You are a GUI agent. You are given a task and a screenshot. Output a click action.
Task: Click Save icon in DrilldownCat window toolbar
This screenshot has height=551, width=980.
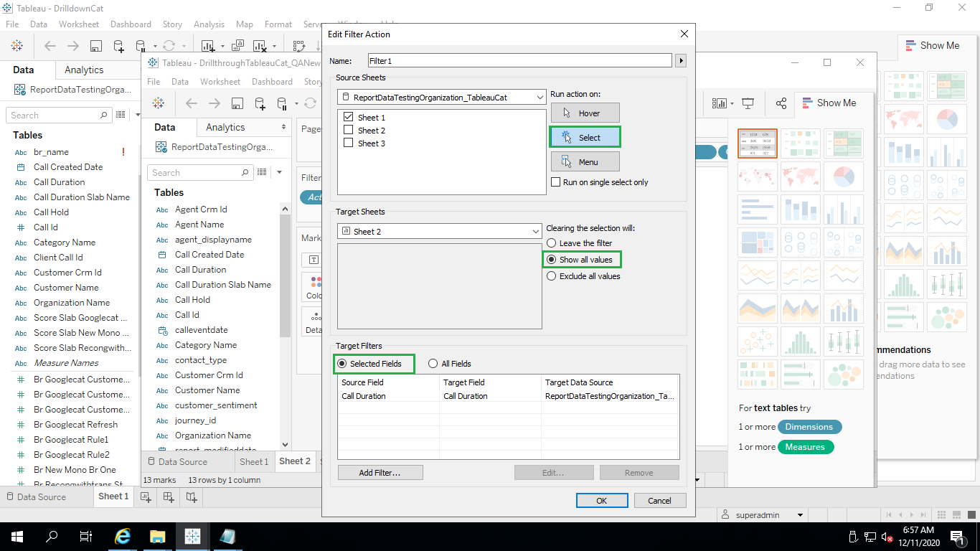click(95, 46)
